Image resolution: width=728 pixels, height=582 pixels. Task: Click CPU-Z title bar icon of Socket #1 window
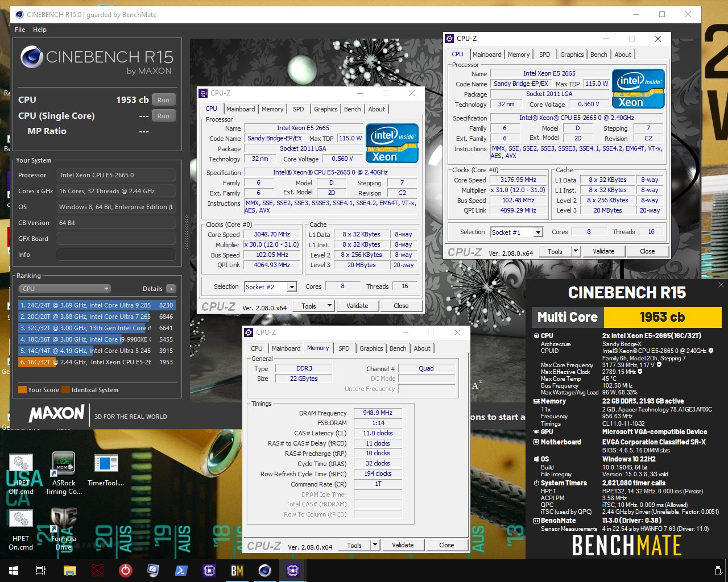pos(449,39)
